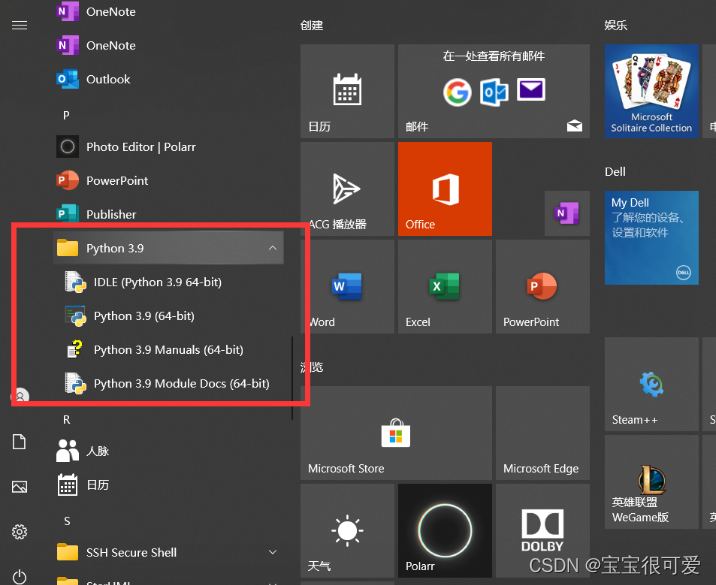
Task: Open Settings gear in sidebar
Action: tap(19, 532)
